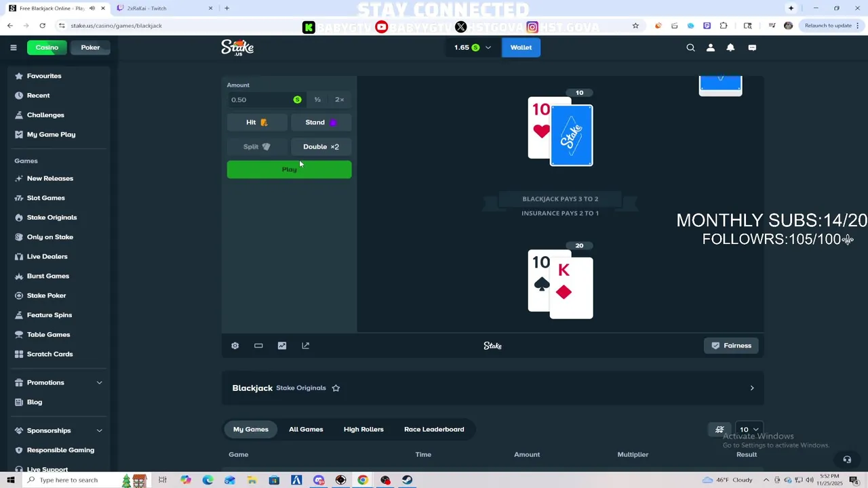Open the game pop-out icon
Image resolution: width=868 pixels, height=488 pixels.
click(306, 346)
